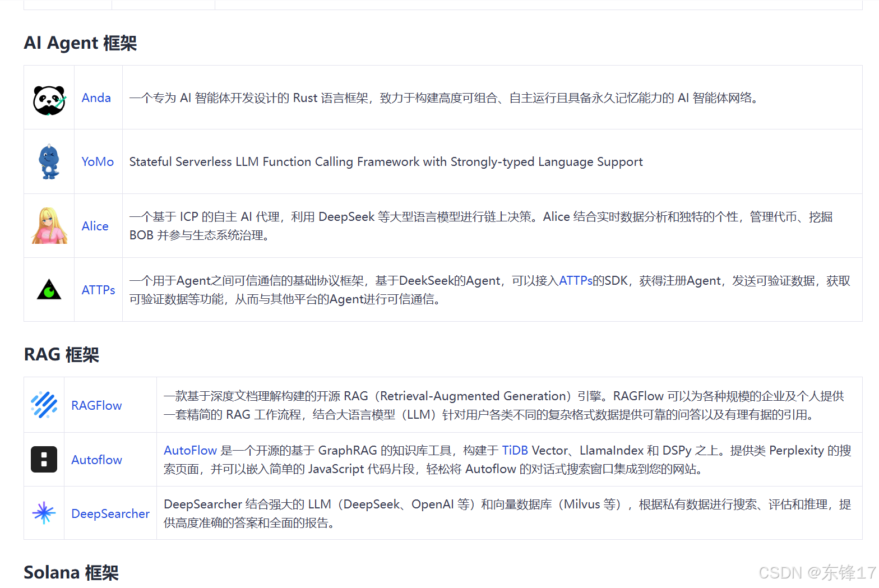Image resolution: width=879 pixels, height=588 pixels.
Task: Open the DeepSearcher project link
Action: pos(110,514)
